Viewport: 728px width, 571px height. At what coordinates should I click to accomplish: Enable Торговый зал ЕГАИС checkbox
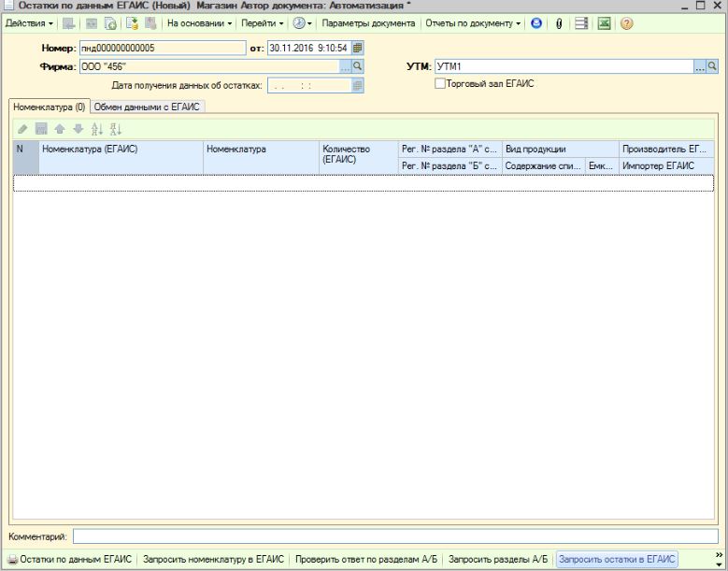[440, 84]
